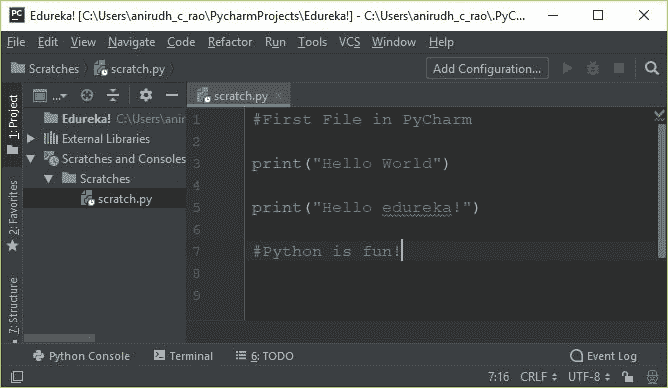Click Add Configuration... button
The width and height of the screenshot is (668, 388).
tap(487, 69)
